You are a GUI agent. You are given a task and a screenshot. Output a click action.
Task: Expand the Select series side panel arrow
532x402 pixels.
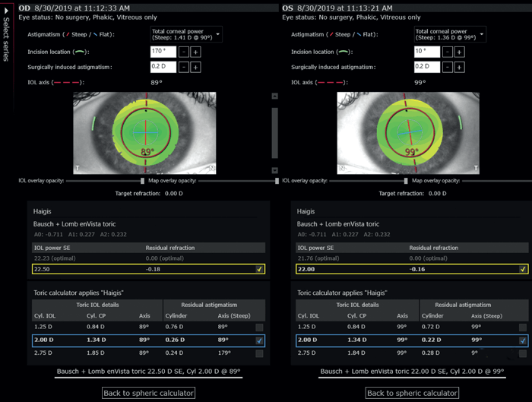tap(6, 11)
